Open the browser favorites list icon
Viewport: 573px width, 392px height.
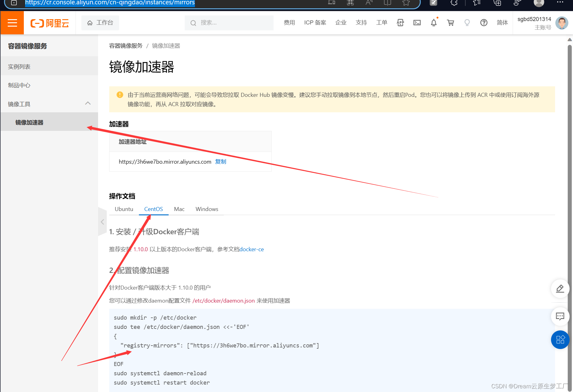click(477, 3)
